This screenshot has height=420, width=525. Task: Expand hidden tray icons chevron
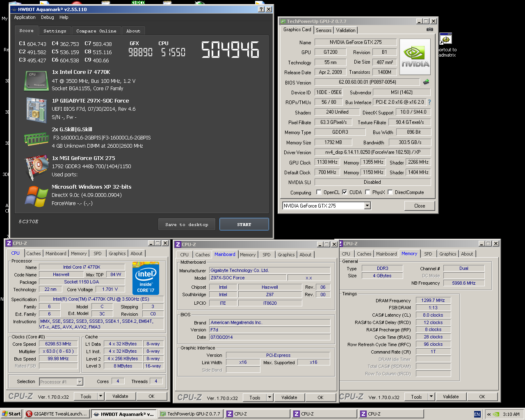tap(489, 414)
